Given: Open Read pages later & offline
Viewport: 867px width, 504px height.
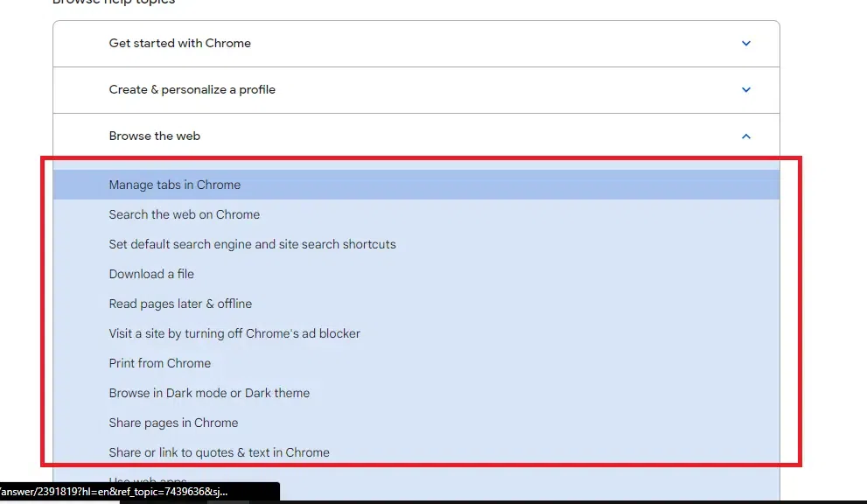Looking at the screenshot, I should pyautogui.click(x=180, y=304).
